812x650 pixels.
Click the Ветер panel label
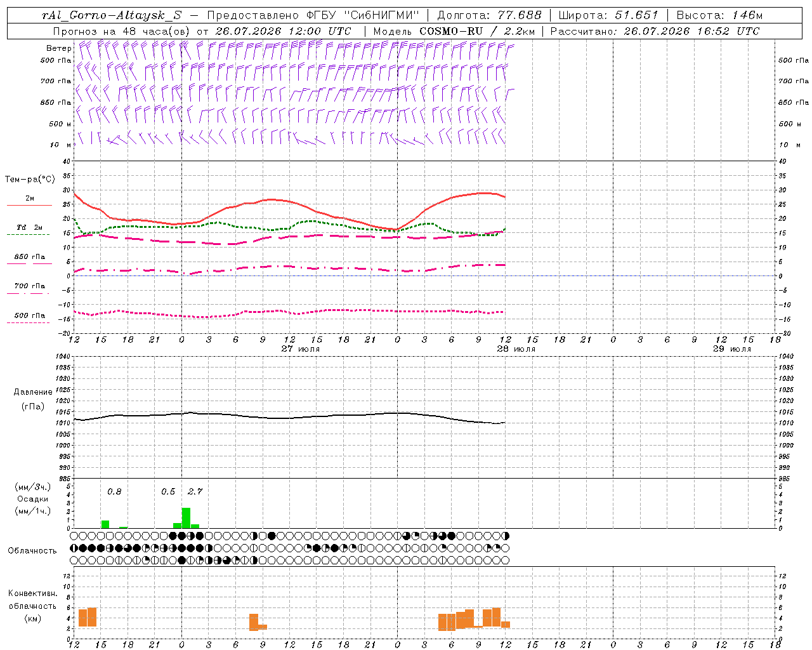[58, 48]
